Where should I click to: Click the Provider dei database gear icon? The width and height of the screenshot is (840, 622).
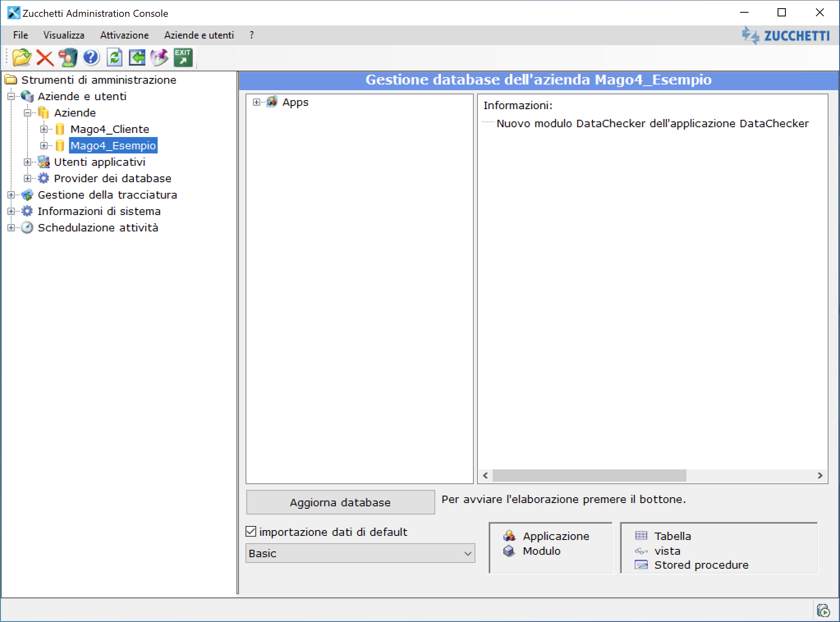43,178
